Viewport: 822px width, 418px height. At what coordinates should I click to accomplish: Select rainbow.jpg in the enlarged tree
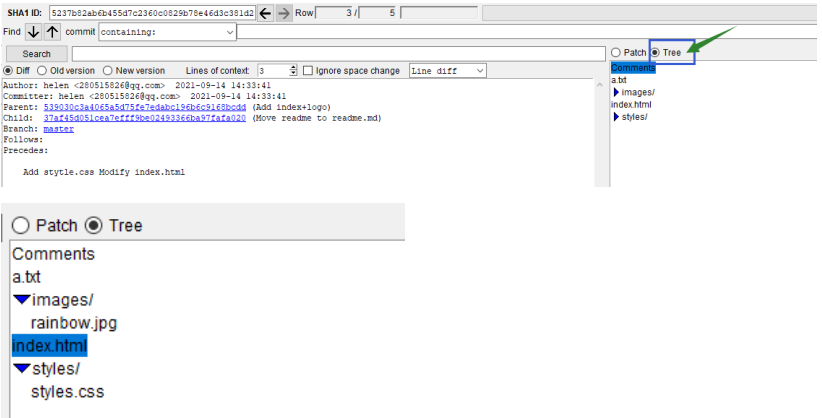(74, 323)
